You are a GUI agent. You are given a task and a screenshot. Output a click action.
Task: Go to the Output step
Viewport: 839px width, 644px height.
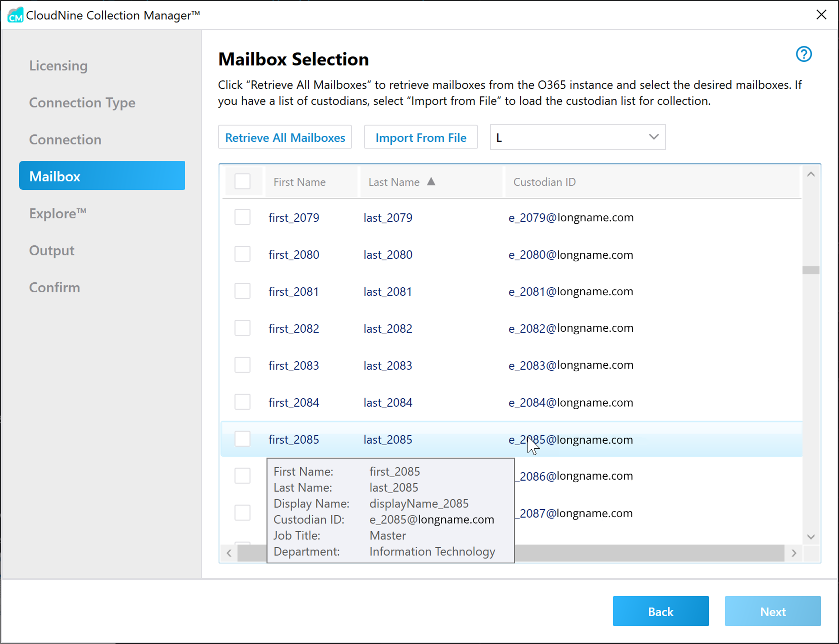click(x=52, y=250)
